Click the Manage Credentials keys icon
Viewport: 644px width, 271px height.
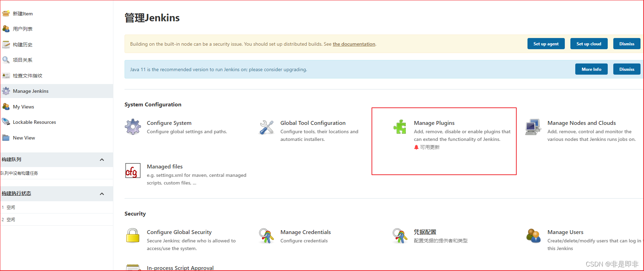point(267,236)
